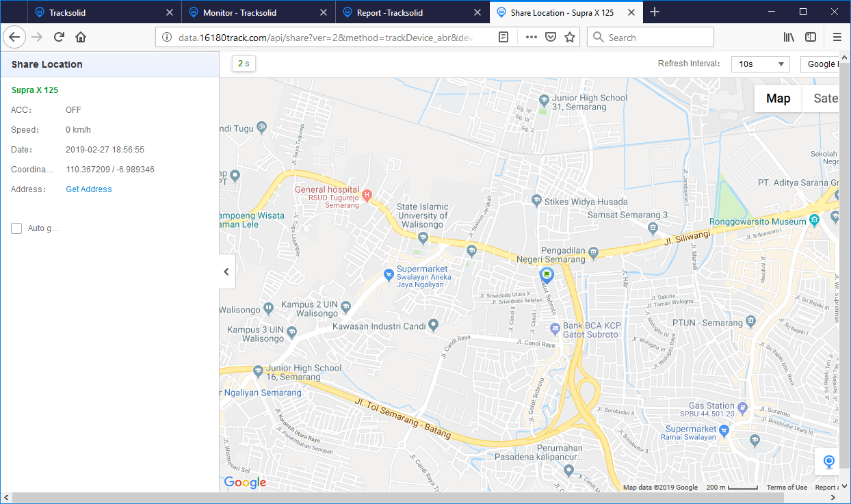Open Reader View from the address bar icon

click(x=503, y=37)
